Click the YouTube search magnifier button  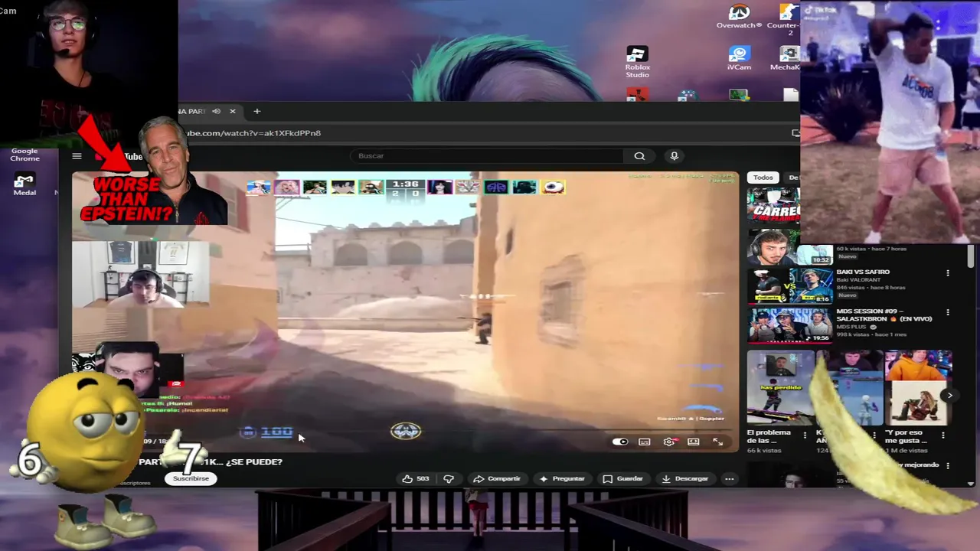point(639,156)
